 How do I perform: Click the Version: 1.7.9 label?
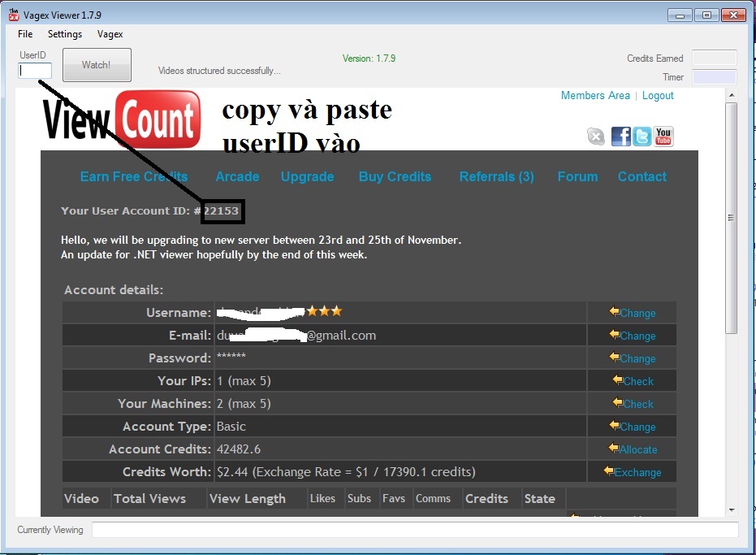pyautogui.click(x=369, y=59)
